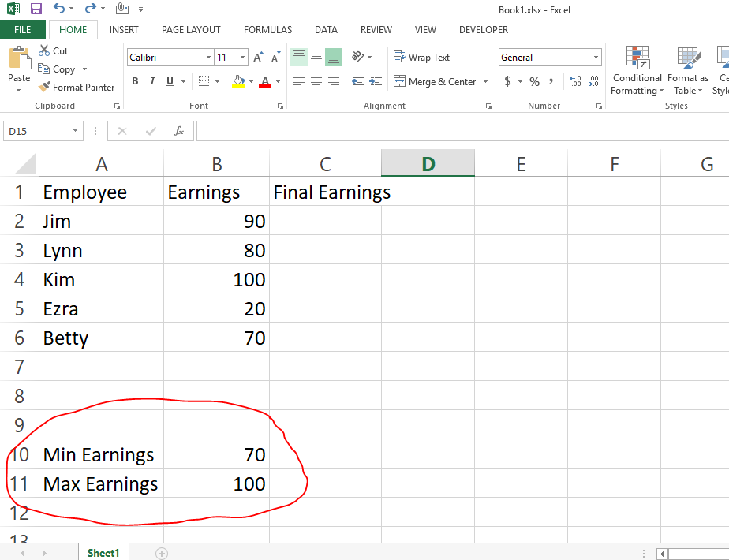Click the Cut scissors icon
729x560 pixels.
click(x=44, y=50)
